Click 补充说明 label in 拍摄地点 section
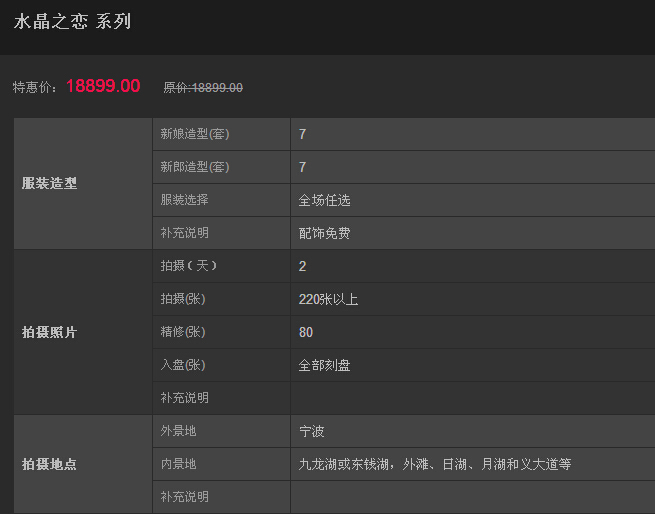Screen dimensions: 655x514 (x=221, y=497)
